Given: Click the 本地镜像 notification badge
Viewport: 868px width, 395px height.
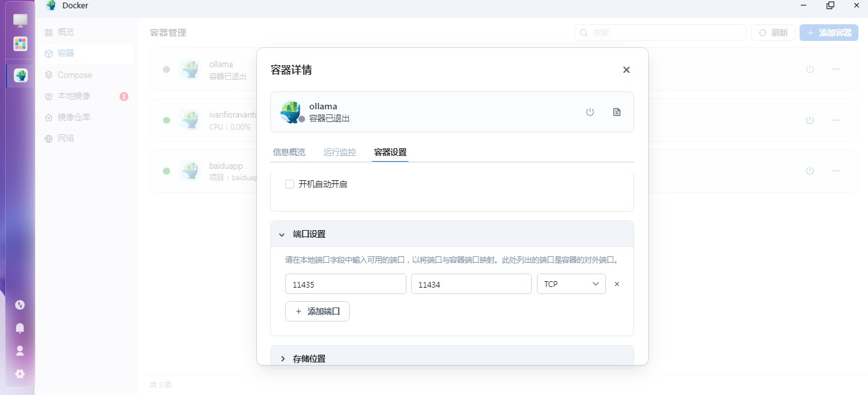Looking at the screenshot, I should coord(124,97).
